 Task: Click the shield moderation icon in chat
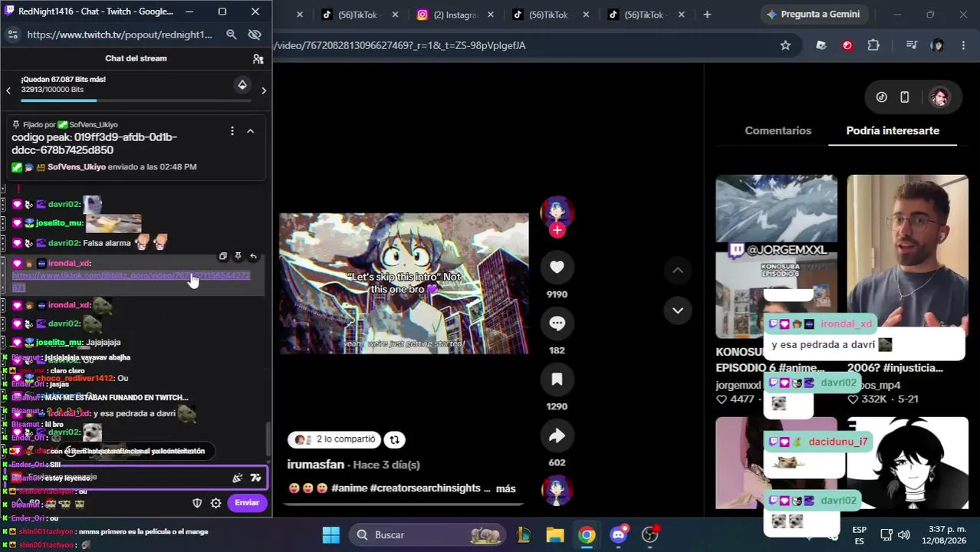tap(197, 503)
